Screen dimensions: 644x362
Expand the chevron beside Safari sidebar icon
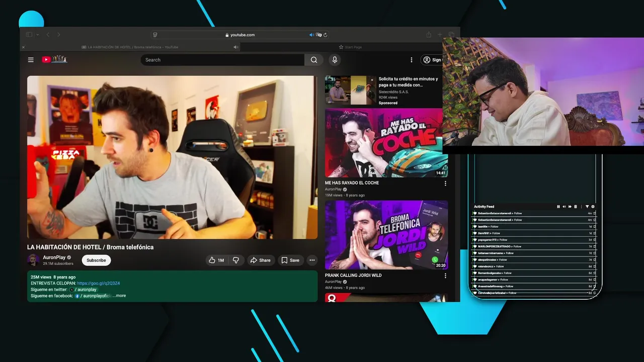pyautogui.click(x=38, y=35)
